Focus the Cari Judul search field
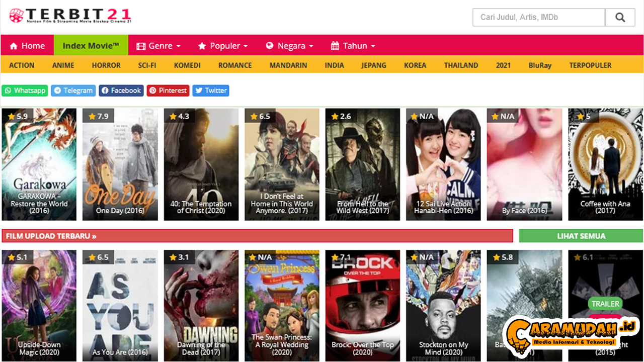This screenshot has width=644, height=362. (538, 18)
